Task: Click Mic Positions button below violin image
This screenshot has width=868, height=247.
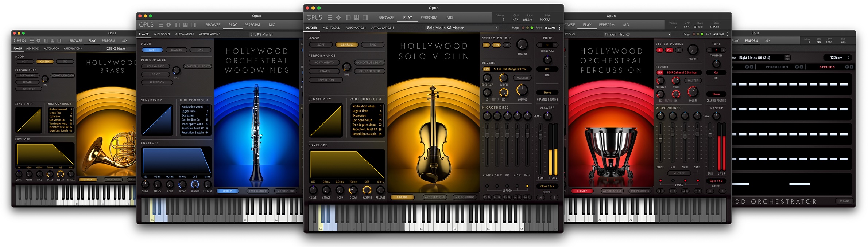Action: point(465,197)
